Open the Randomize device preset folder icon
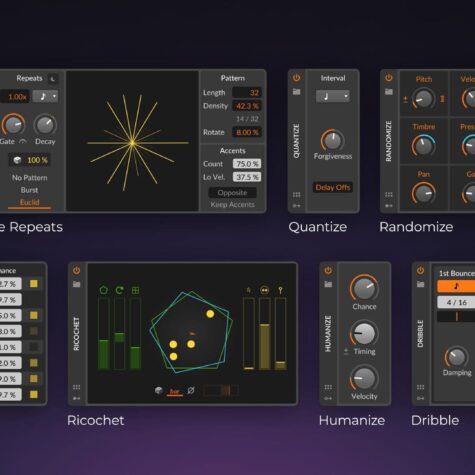 point(389,91)
